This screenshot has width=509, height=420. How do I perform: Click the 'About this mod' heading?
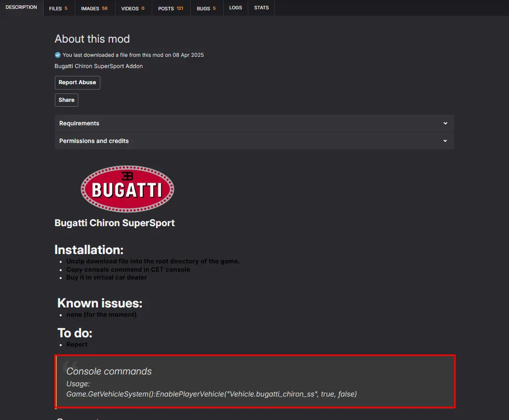tap(92, 39)
